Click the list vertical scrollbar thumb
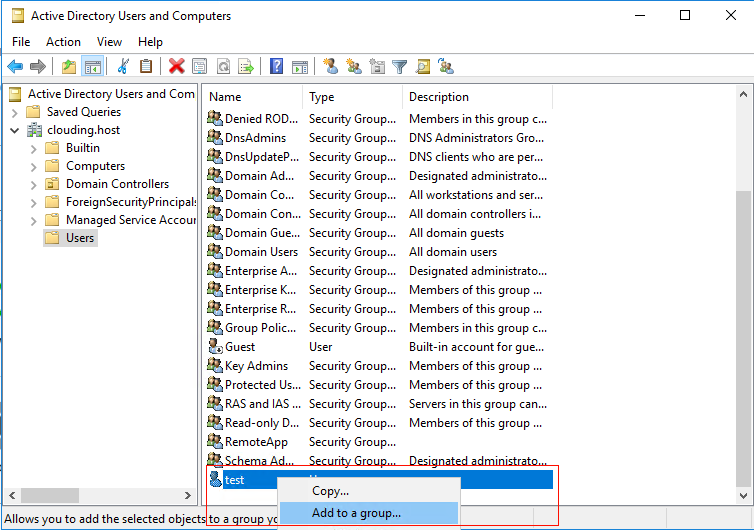This screenshot has height=530, width=754. pos(743,339)
